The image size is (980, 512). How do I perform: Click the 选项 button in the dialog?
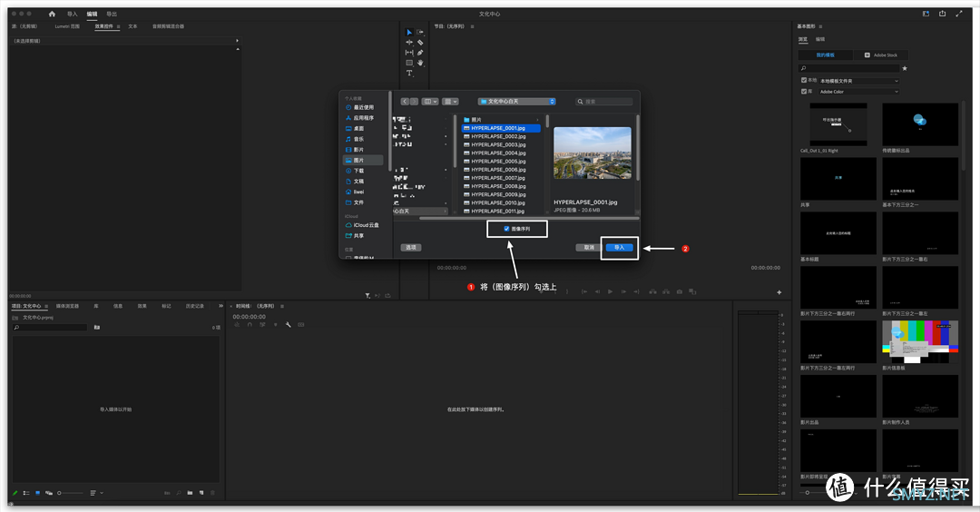click(x=411, y=248)
